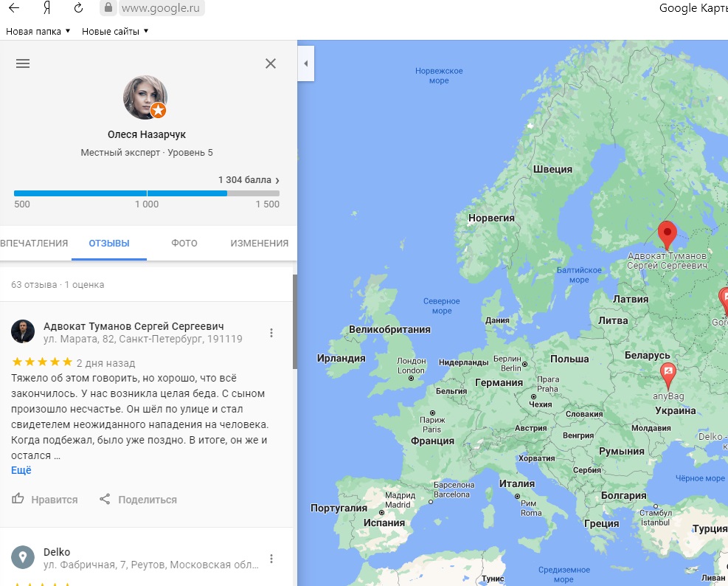Expand the Новая папка bookmarks folder
728x586 pixels.
click(x=38, y=31)
